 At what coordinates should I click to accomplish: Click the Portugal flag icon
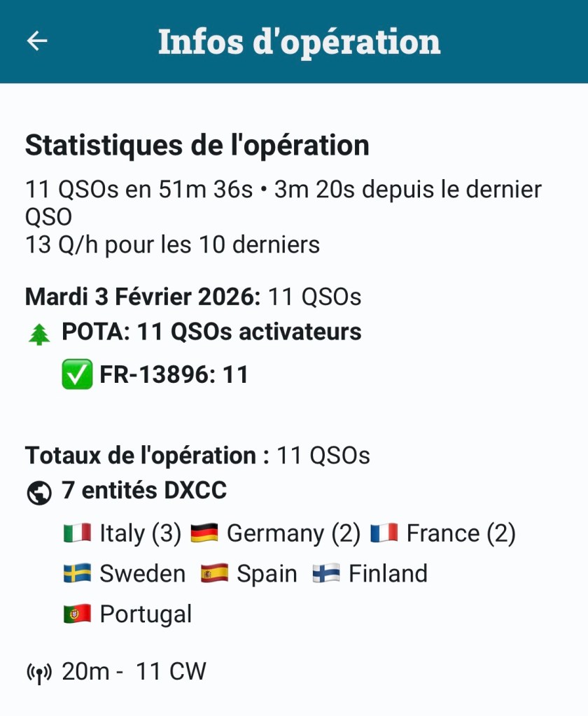(77, 615)
